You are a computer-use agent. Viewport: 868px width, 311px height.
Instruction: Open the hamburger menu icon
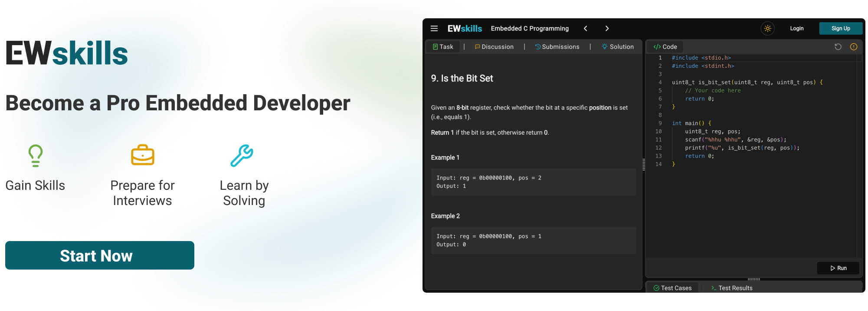tap(434, 29)
